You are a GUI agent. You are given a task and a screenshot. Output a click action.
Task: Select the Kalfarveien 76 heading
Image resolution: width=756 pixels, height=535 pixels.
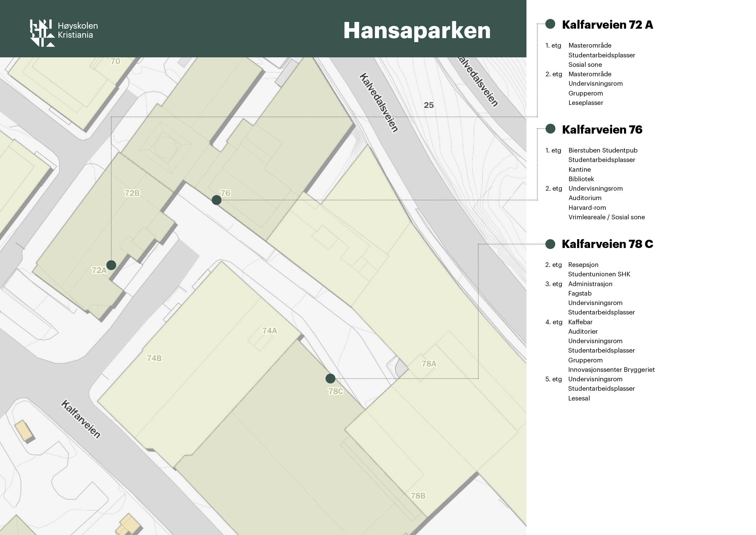coord(602,129)
